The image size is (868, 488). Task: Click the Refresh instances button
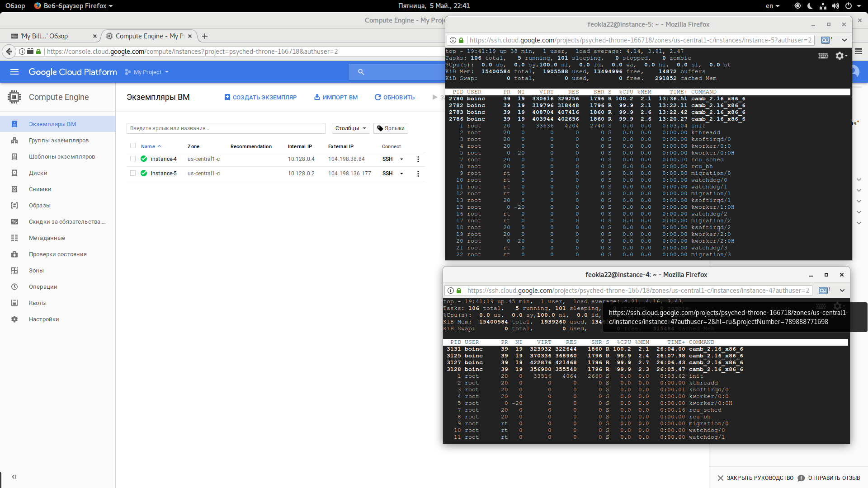(394, 97)
